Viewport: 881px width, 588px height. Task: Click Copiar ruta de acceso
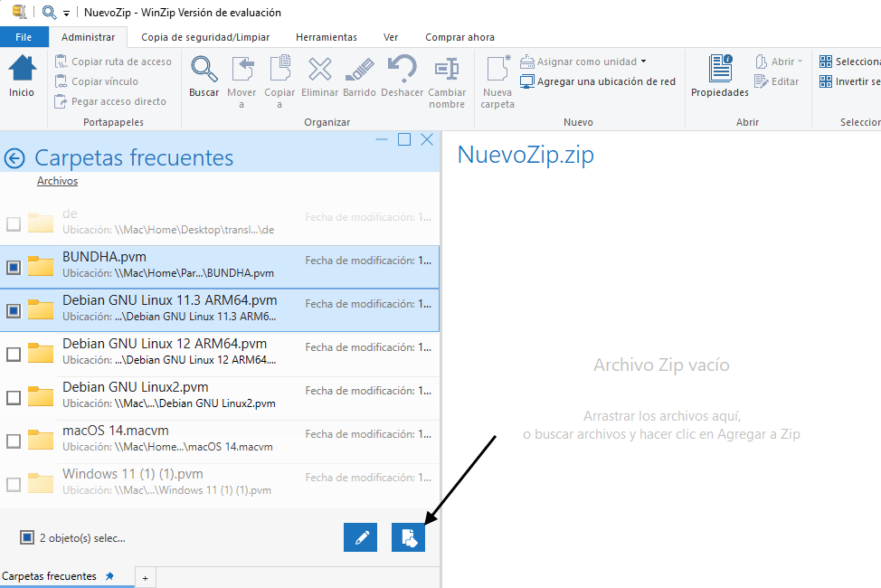[x=113, y=62]
